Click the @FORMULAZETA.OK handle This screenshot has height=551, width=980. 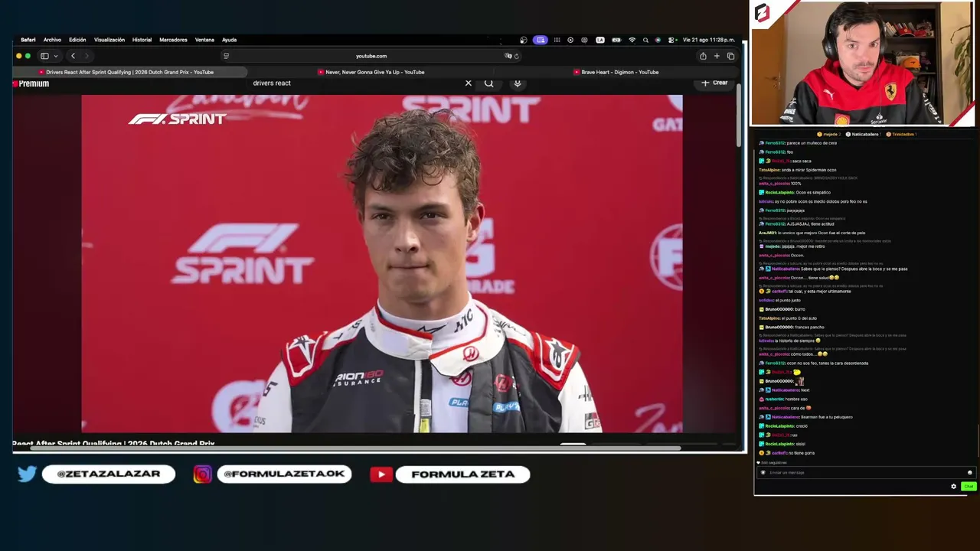pos(284,474)
